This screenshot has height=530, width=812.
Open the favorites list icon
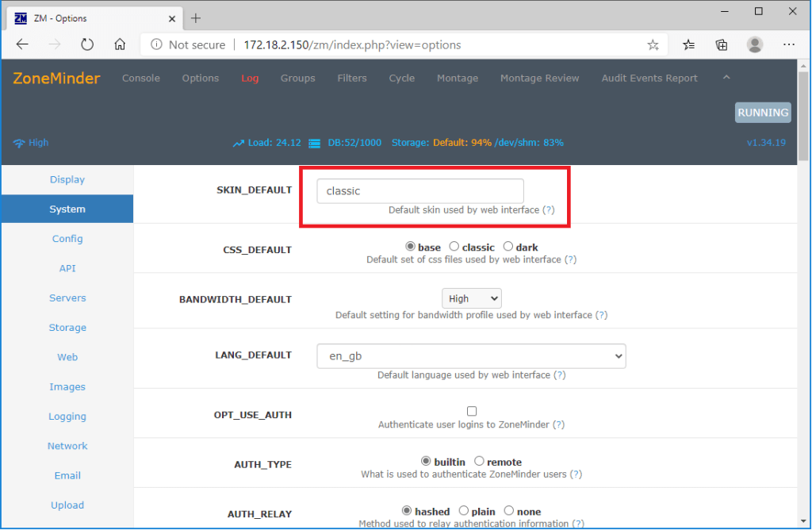pyautogui.click(x=688, y=45)
